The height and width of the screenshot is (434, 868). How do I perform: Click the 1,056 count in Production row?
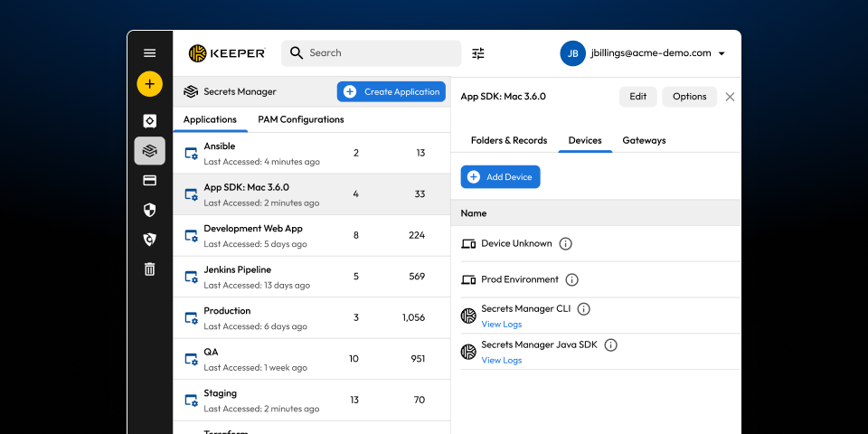point(413,317)
